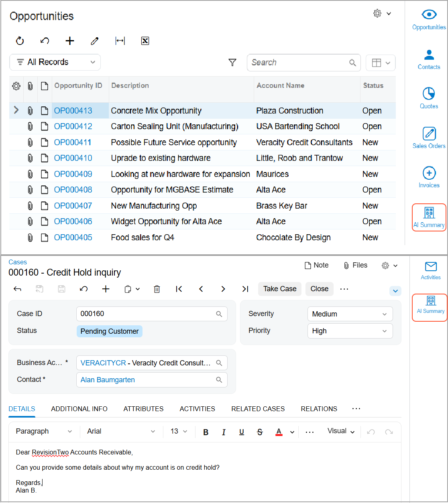Open the All Records filter dropdown
The width and height of the screenshot is (448, 503).
[x=55, y=62]
